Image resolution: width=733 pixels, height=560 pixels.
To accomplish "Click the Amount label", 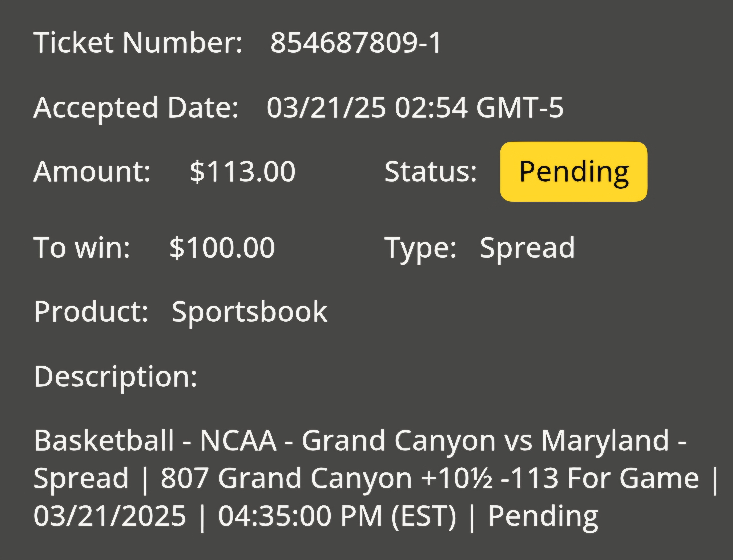I will point(92,172).
